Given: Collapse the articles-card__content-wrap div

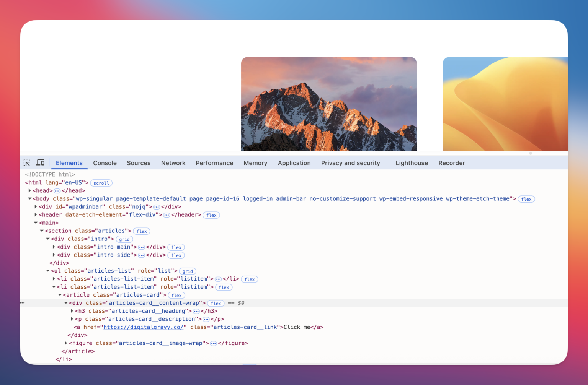Looking at the screenshot, I should coord(66,303).
